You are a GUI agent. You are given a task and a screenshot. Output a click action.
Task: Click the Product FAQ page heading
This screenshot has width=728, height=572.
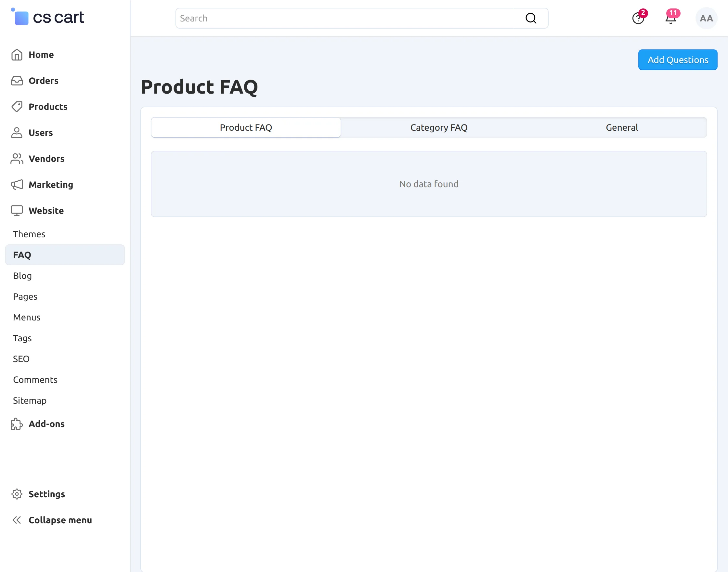tap(199, 87)
